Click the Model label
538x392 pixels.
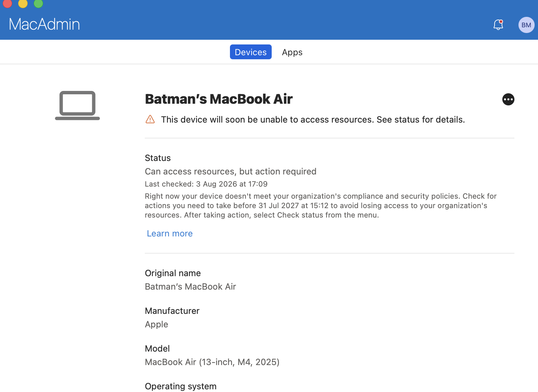pyautogui.click(x=157, y=349)
